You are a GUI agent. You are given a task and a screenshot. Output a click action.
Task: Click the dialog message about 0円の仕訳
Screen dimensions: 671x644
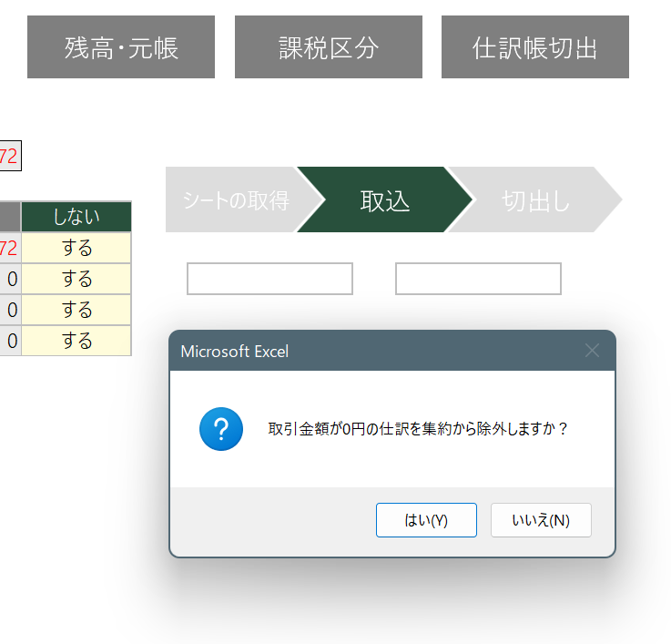[418, 429]
